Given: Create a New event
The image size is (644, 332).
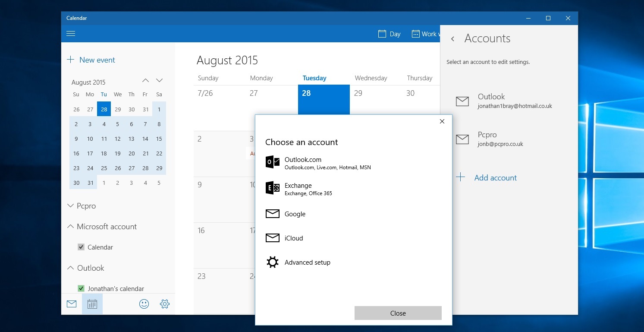Looking at the screenshot, I should coord(91,60).
